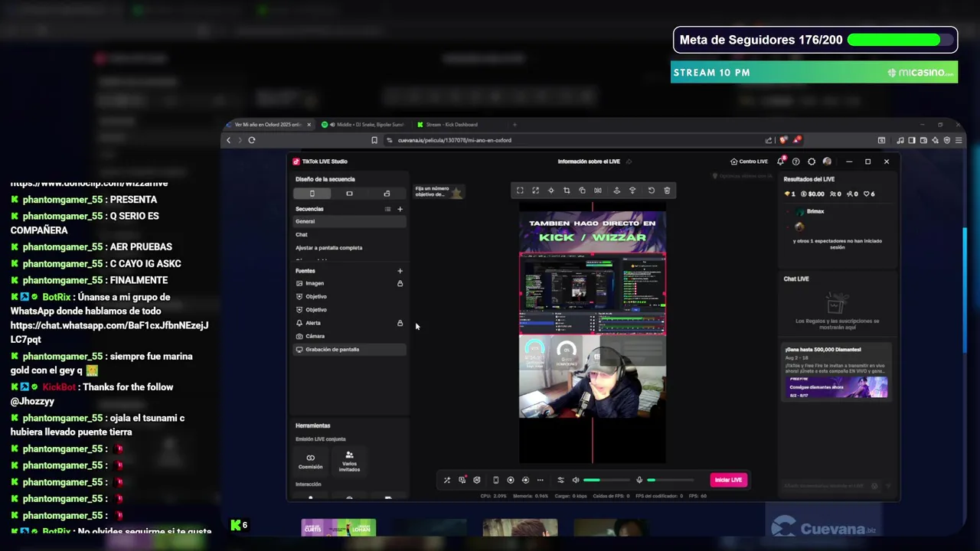Click the reset transform icon
Viewport: 980px width, 551px height.
[x=652, y=191]
